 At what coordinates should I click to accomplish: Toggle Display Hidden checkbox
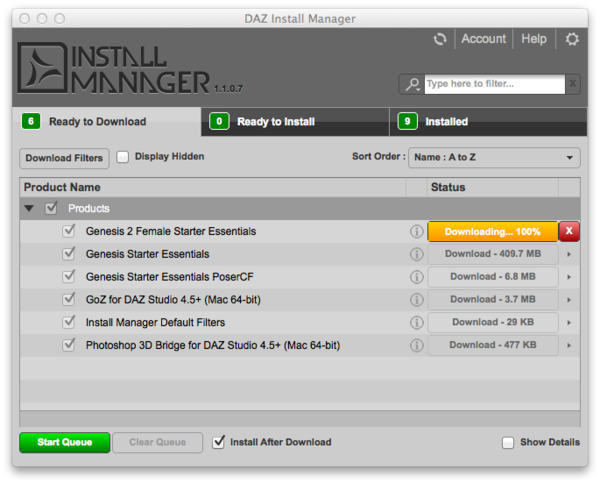click(122, 157)
